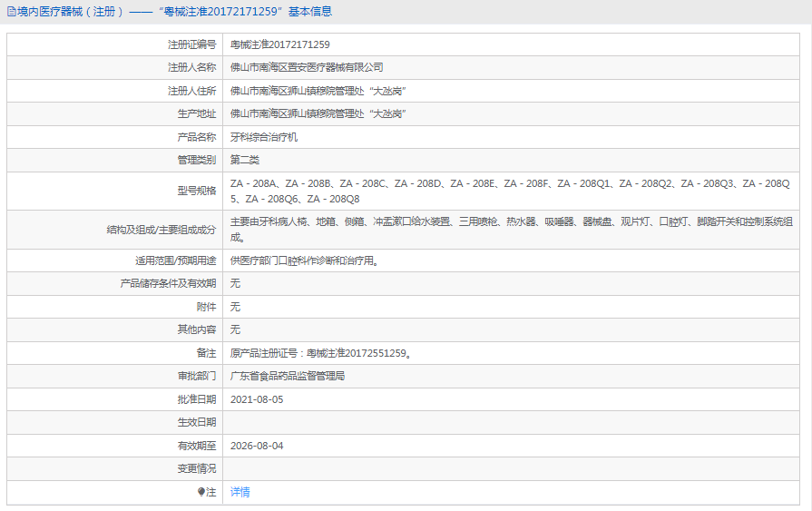Open the 详情 link
The image size is (812, 511).
coord(240,492)
